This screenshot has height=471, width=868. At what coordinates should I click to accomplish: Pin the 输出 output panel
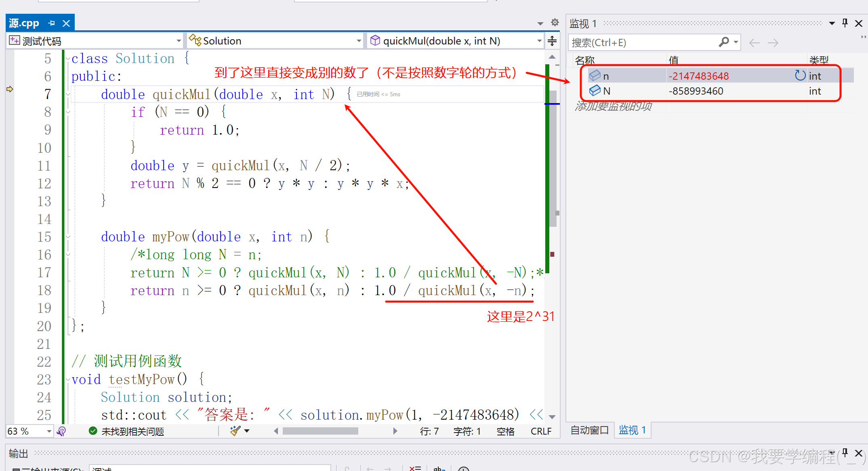[845, 453]
